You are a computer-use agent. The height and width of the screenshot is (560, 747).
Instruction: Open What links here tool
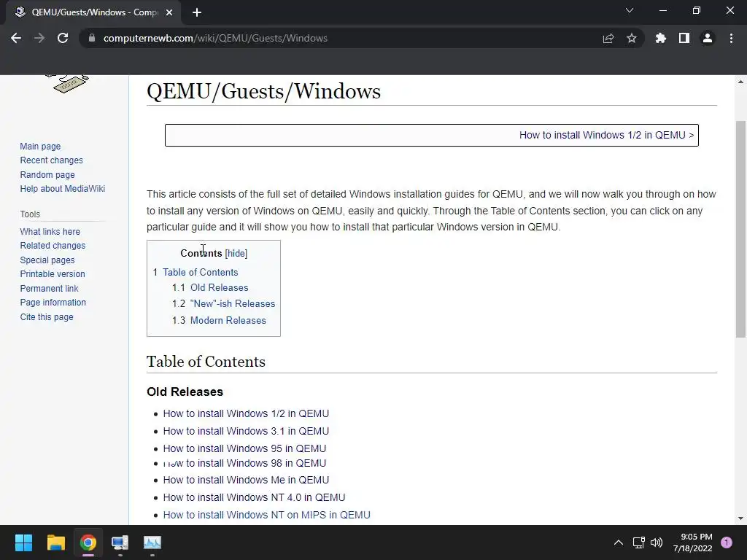click(x=50, y=231)
